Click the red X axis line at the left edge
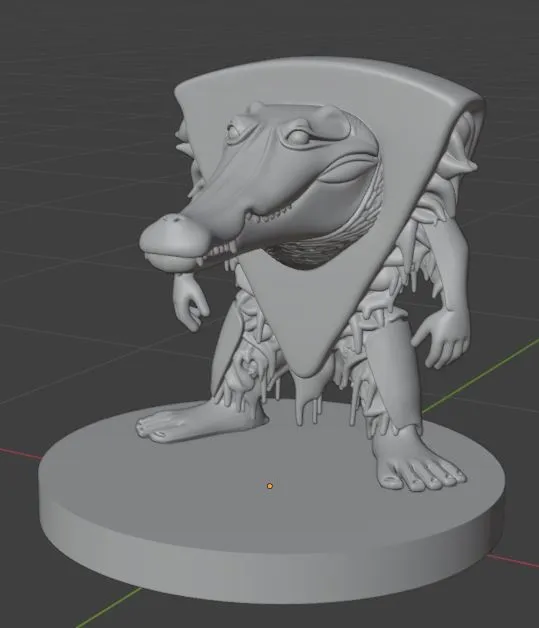The width and height of the screenshot is (539, 628). click(20, 452)
